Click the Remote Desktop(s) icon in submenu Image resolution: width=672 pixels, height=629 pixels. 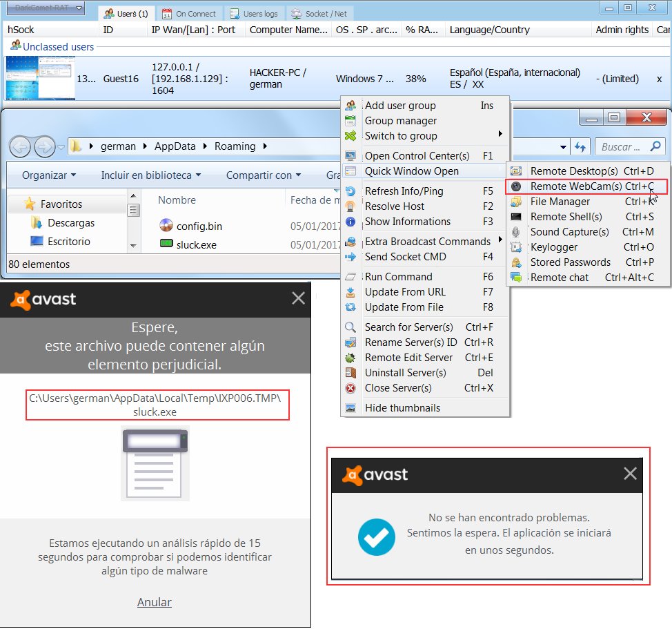(516, 171)
